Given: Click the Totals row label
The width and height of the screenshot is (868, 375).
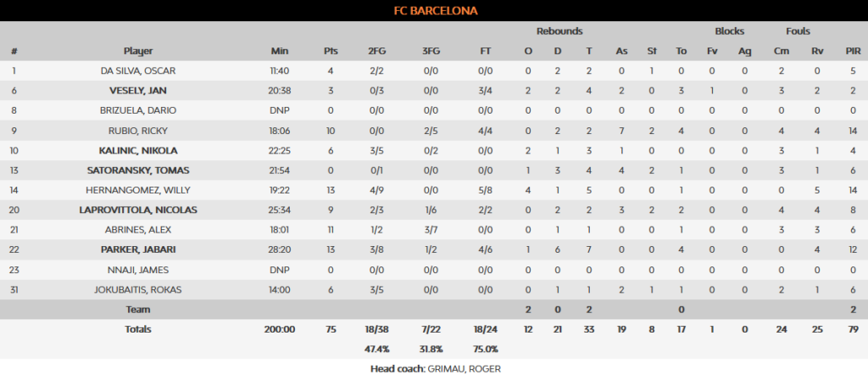Looking at the screenshot, I should click(x=137, y=328).
